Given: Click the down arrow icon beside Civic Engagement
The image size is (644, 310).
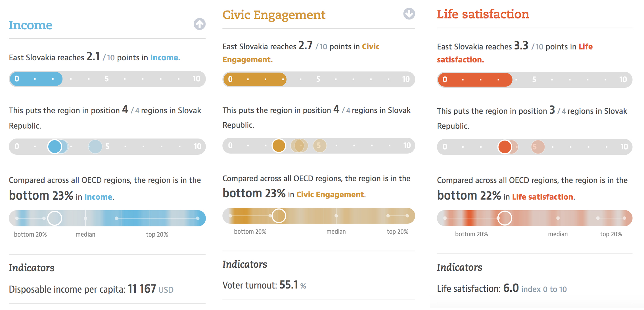Looking at the screenshot, I should pos(409,14).
